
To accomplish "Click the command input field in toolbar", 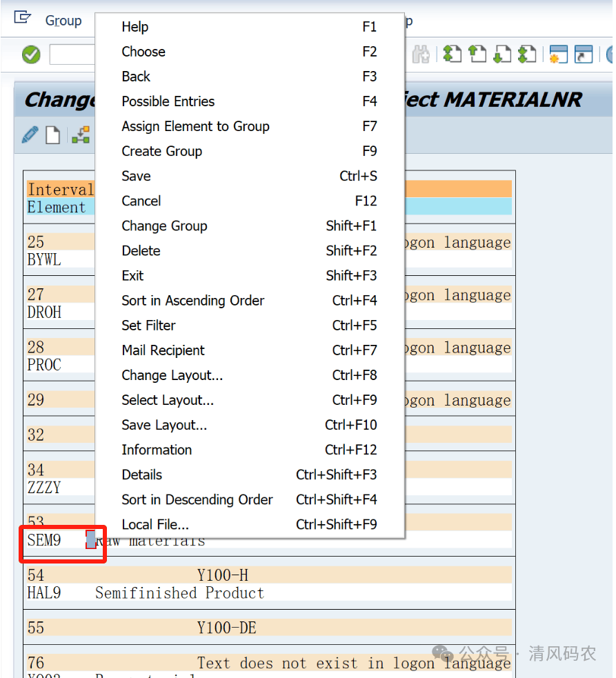I will (x=72, y=54).
